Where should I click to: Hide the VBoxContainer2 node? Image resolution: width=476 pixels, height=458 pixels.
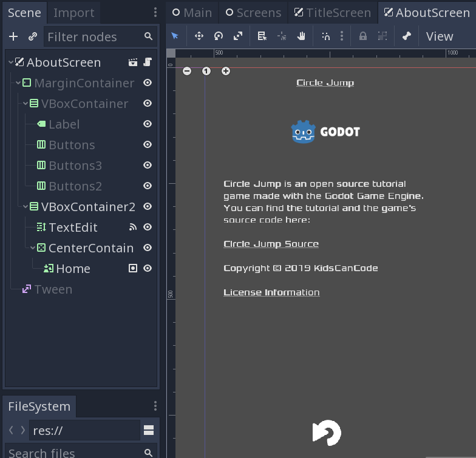[148, 206]
